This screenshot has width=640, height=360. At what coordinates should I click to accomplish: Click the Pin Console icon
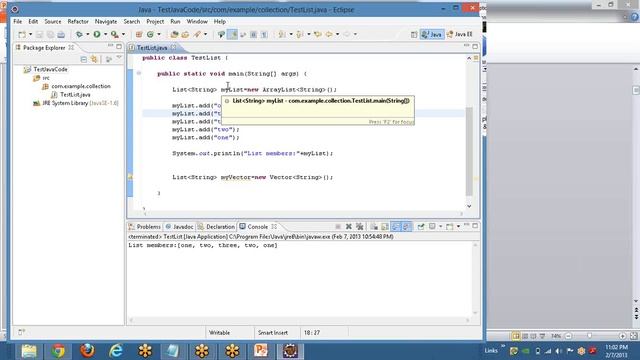point(421,227)
